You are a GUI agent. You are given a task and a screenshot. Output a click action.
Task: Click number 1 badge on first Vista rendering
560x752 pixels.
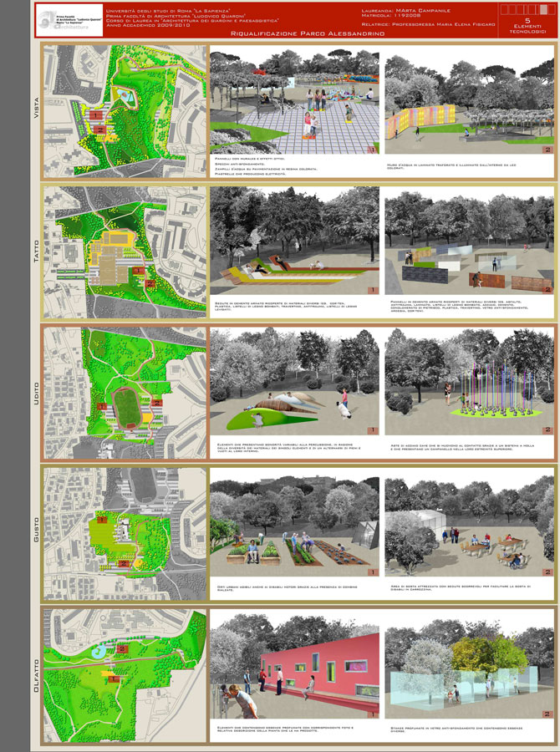tap(369, 149)
